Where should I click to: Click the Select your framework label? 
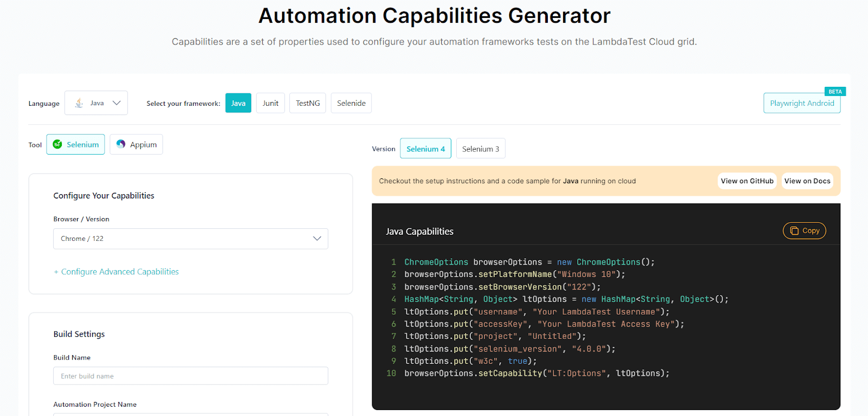(183, 104)
